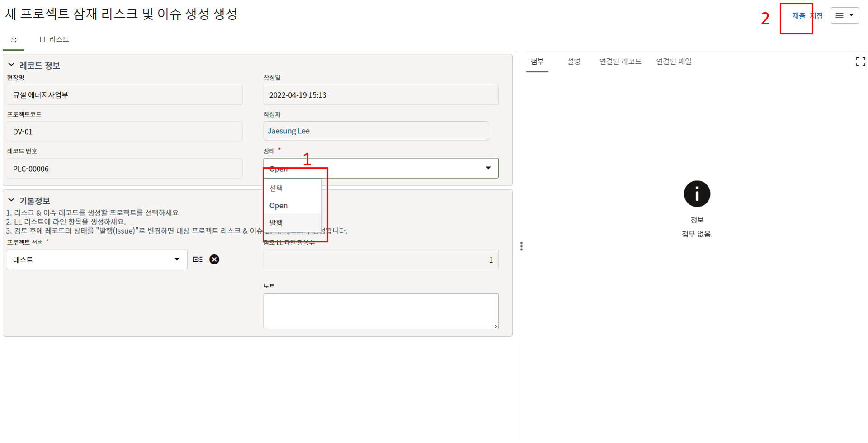Image resolution: width=868 pixels, height=443 pixels.
Task: Collapse the 기본정보 section
Action: 11,200
